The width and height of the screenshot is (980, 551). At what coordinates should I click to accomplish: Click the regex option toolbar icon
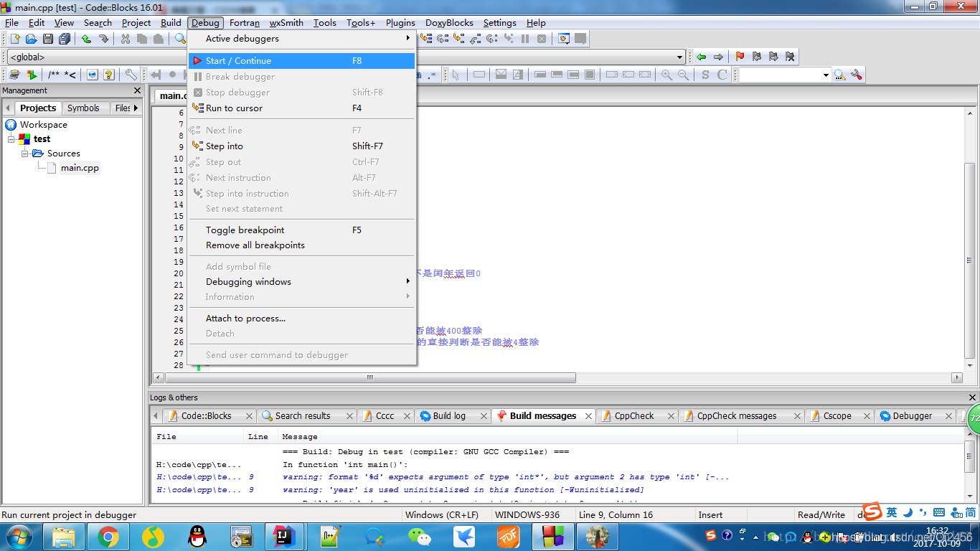tap(430, 75)
